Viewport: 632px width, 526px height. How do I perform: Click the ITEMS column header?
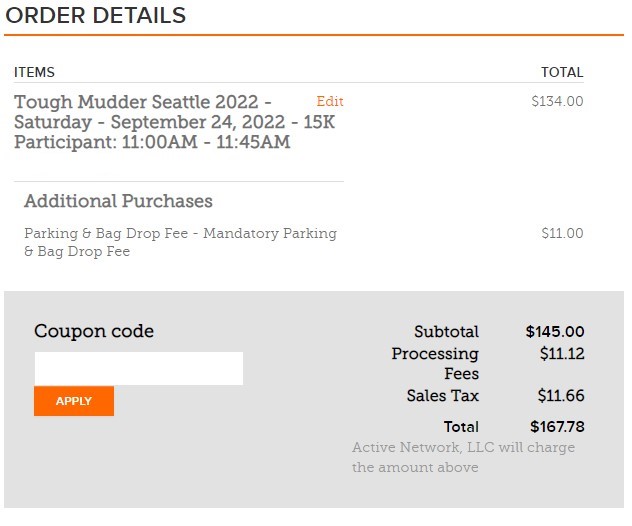tap(34, 72)
